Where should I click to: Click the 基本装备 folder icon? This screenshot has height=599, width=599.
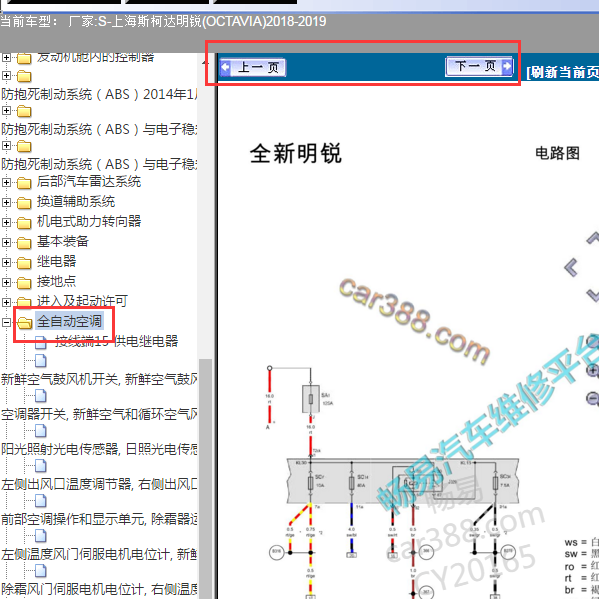24,243
